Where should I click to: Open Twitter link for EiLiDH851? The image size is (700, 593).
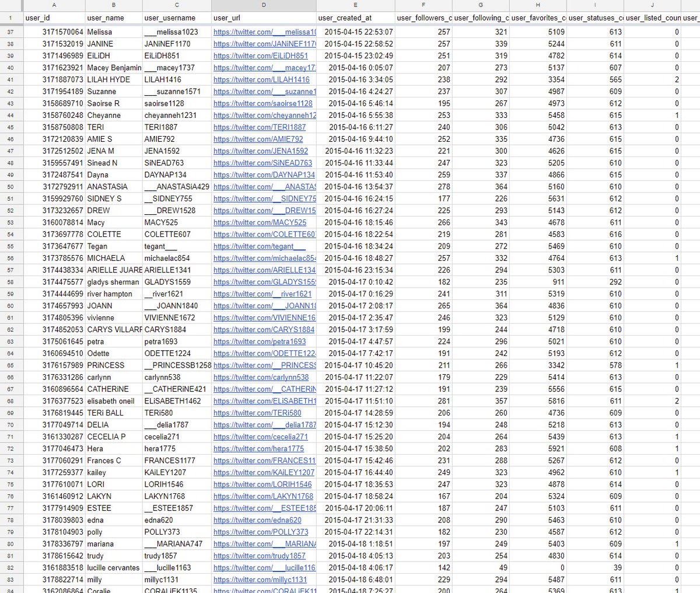pyautogui.click(x=261, y=56)
